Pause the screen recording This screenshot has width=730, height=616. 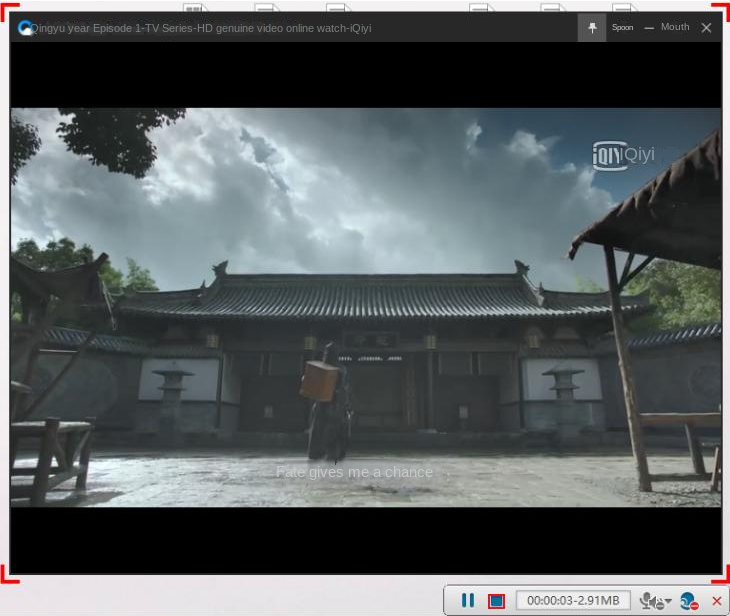pos(467,600)
